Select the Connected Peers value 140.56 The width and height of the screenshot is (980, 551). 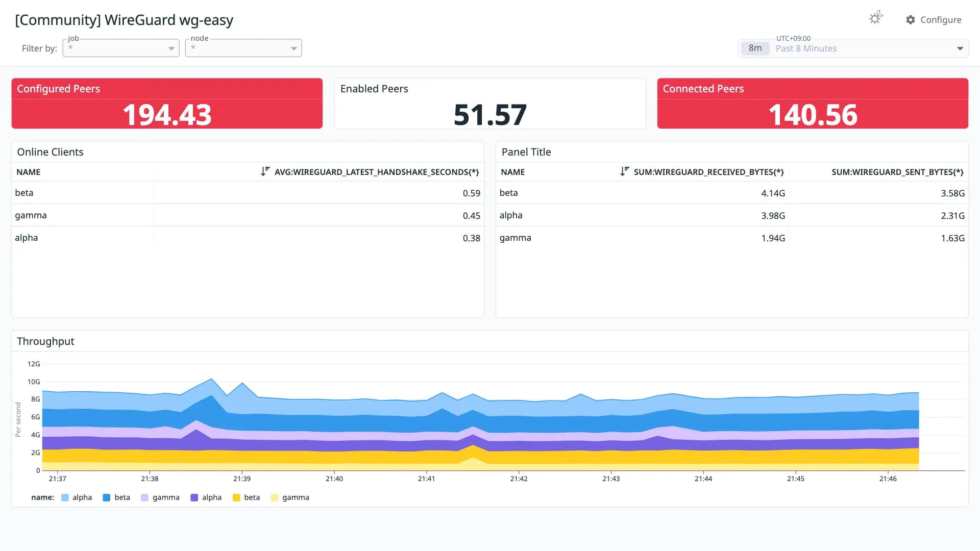pos(813,115)
